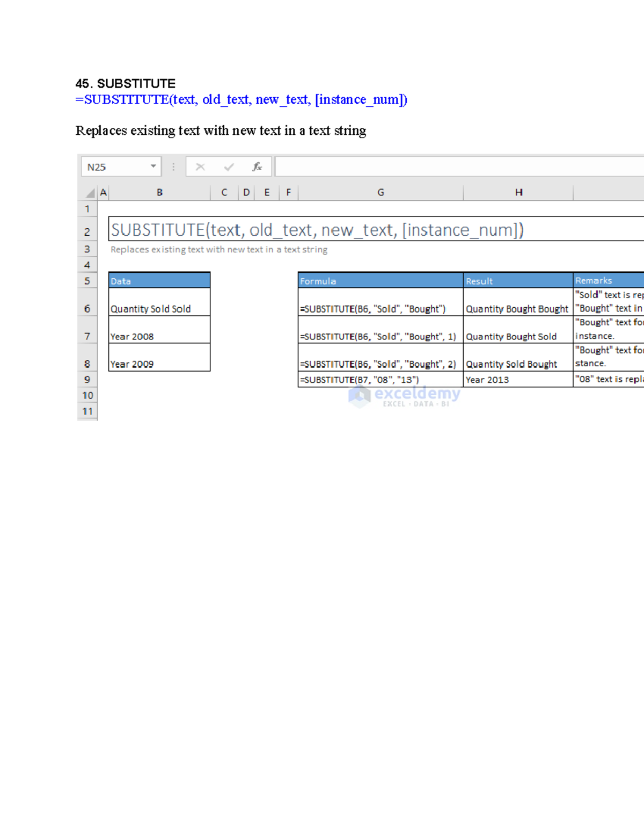Click cell 'Replaces existing text with new text'
The height and width of the screenshot is (834, 644).
[x=219, y=250]
